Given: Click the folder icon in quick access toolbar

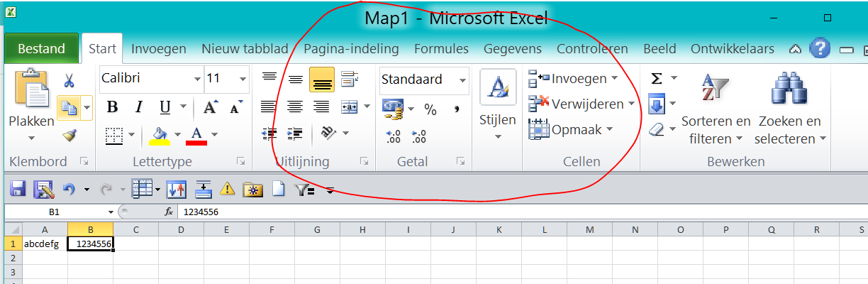Looking at the screenshot, I should tap(252, 189).
